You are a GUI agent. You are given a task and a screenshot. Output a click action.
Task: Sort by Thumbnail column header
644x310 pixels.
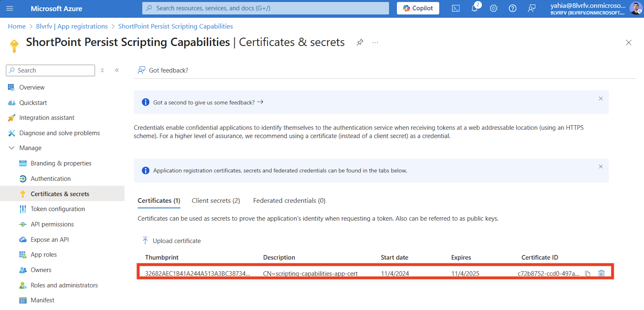(x=162, y=257)
